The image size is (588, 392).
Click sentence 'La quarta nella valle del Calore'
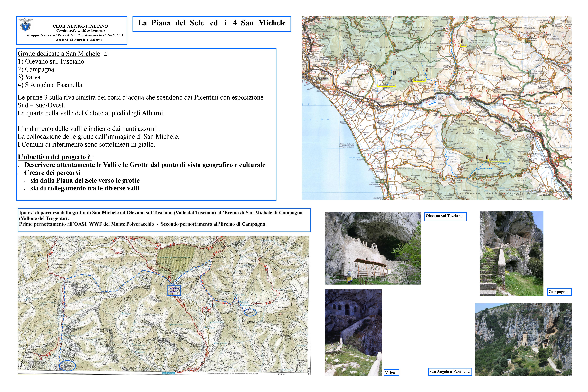coord(91,113)
